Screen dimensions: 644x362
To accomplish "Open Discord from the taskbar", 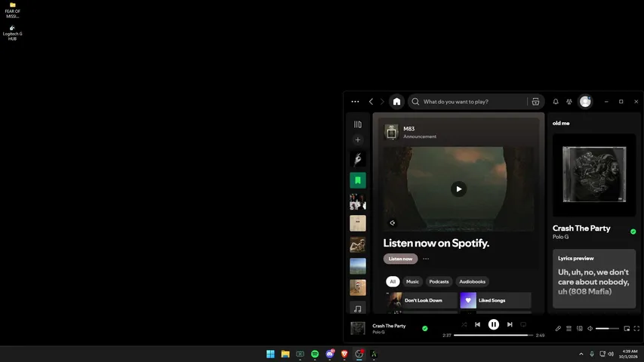I will (329, 354).
